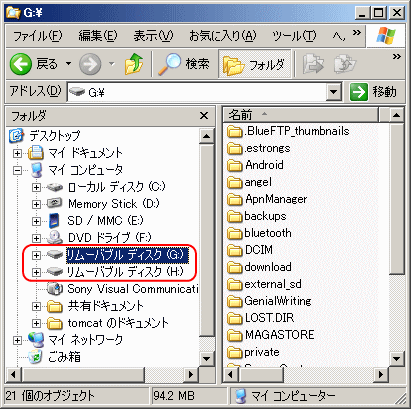
Task: Expand リムーバブル ディスク (G:) tree node
Action: [36, 255]
